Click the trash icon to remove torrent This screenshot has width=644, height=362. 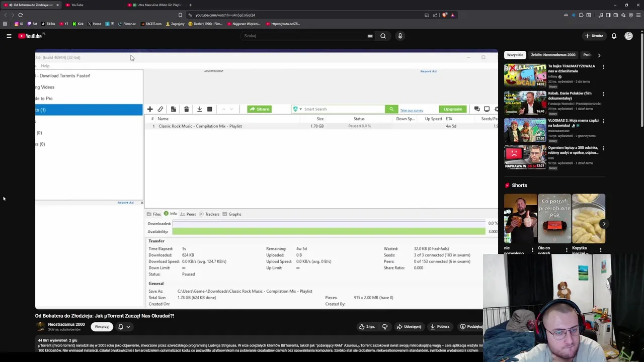point(186,109)
